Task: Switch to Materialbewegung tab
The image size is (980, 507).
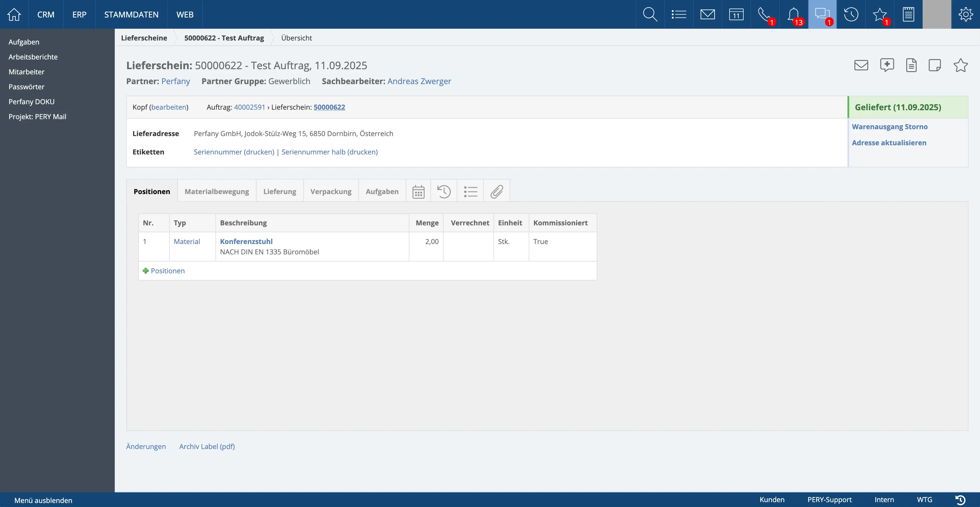Action: [217, 191]
